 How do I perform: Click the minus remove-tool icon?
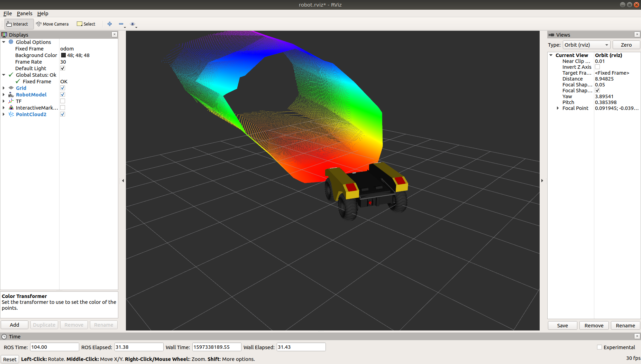[121, 24]
